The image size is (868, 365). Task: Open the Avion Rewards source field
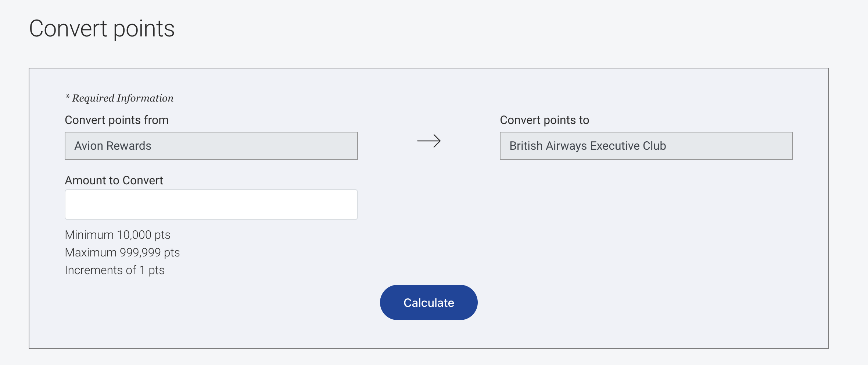211,146
